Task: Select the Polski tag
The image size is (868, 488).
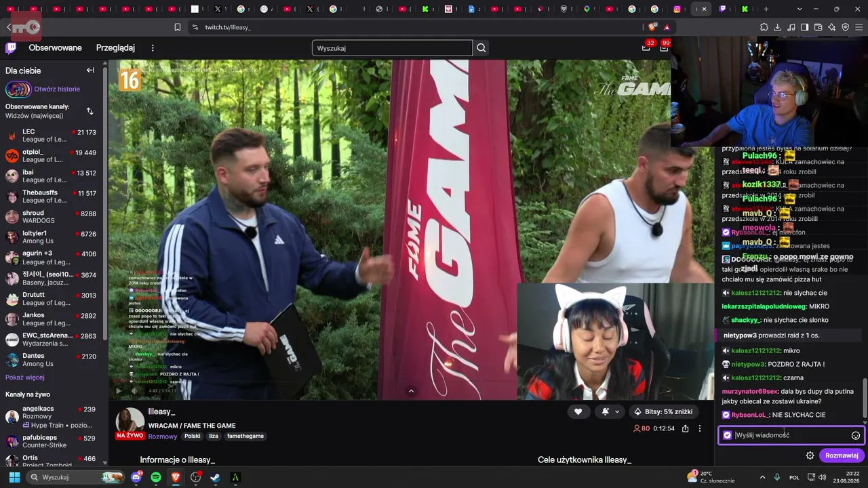Action: pos(192,436)
